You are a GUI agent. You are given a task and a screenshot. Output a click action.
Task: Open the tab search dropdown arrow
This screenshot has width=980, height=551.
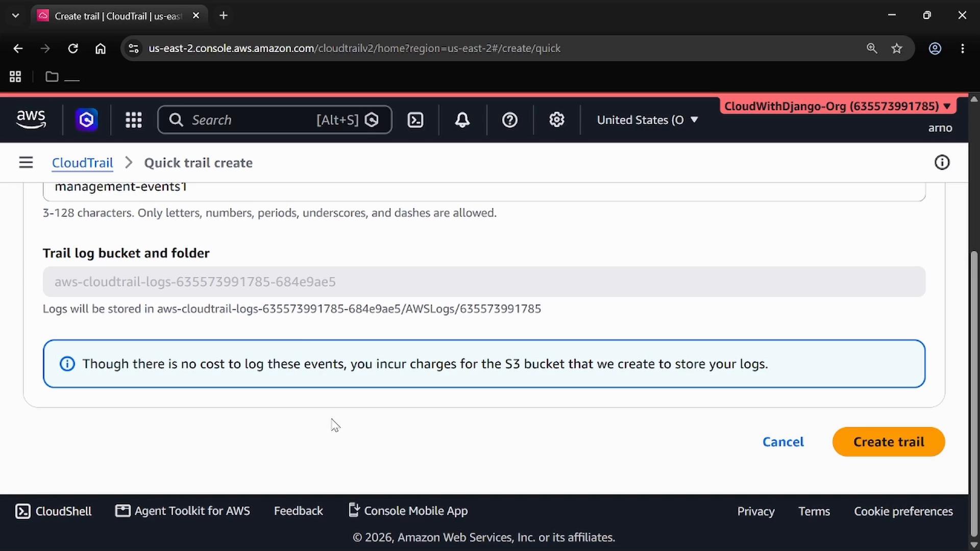coord(15,15)
